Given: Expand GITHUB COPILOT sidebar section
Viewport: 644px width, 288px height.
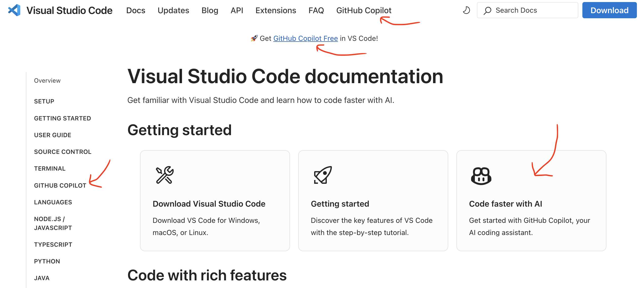Looking at the screenshot, I should [x=60, y=186].
